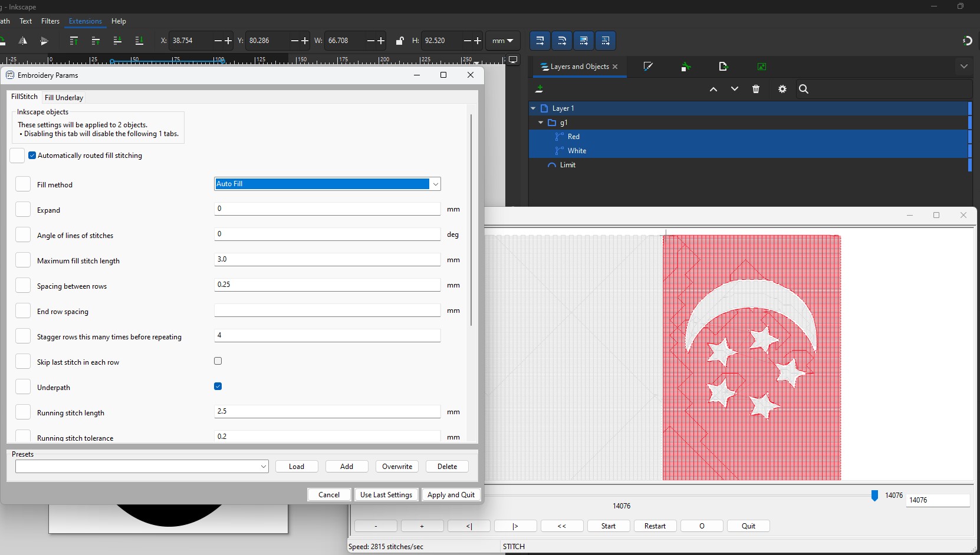Image resolution: width=980 pixels, height=555 pixels.
Task: Increase X coordinate with plus stepper
Action: coord(228,41)
